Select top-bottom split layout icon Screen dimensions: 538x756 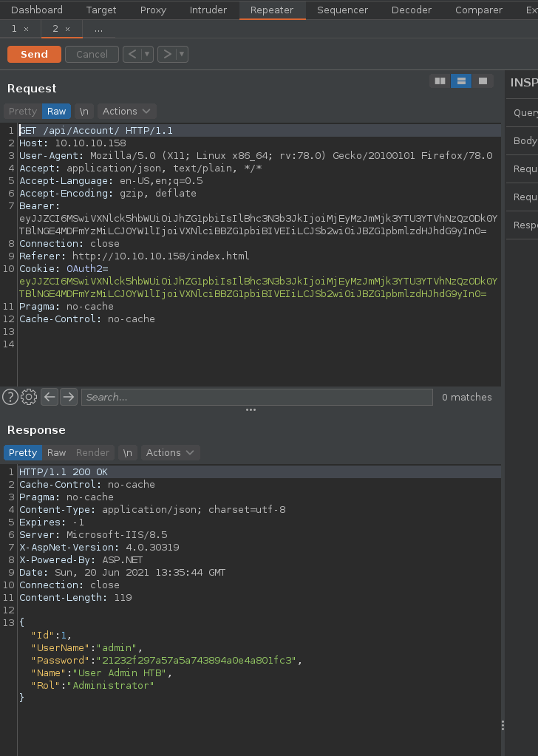pyautogui.click(x=461, y=81)
